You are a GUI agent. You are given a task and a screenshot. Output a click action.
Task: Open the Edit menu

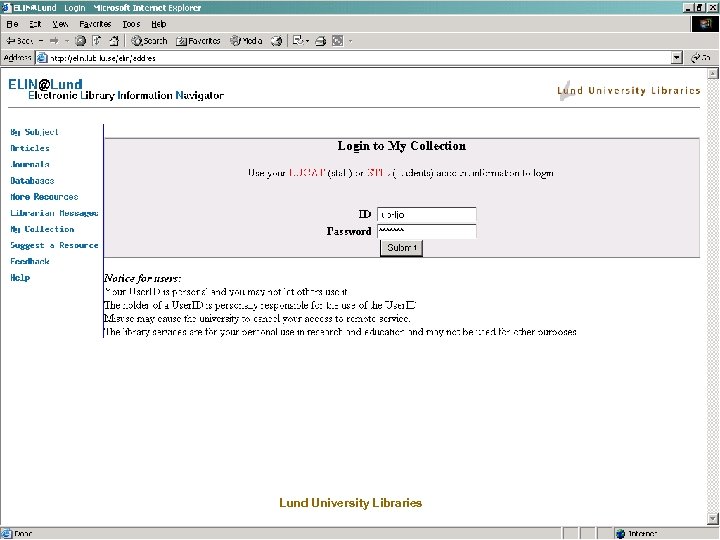(35, 24)
